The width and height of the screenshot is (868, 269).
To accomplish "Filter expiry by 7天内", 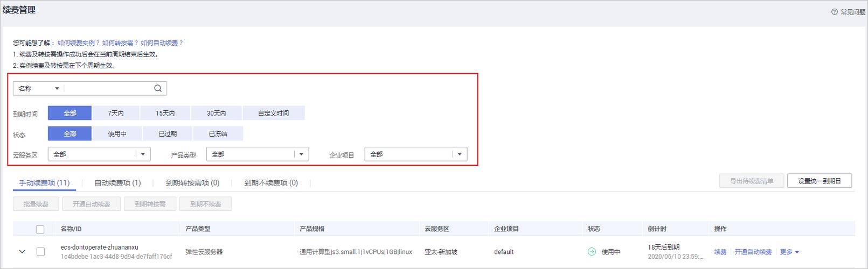I will [x=116, y=113].
